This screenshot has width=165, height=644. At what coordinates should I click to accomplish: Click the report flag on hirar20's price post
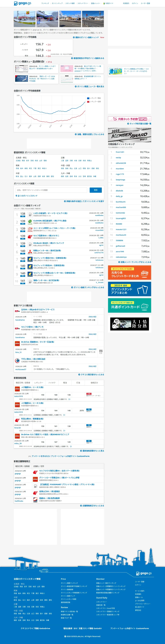click(64, 431)
